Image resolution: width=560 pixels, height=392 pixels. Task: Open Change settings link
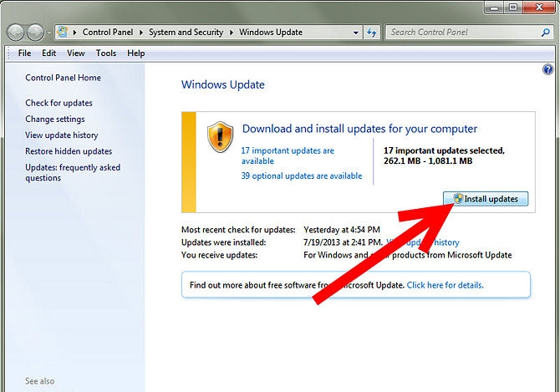(x=55, y=119)
